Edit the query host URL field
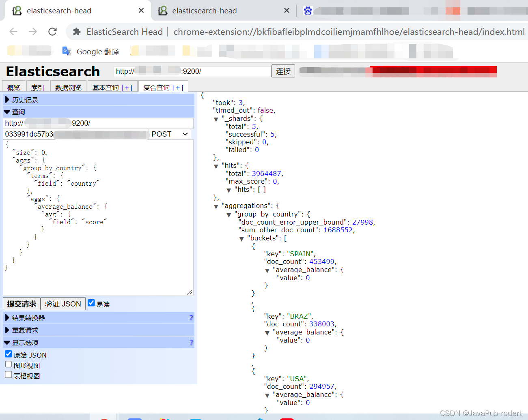528x420 pixels. click(x=98, y=123)
